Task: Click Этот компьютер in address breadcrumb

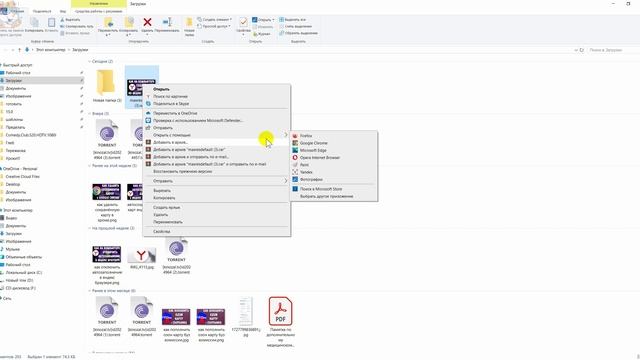Action: pos(51,50)
